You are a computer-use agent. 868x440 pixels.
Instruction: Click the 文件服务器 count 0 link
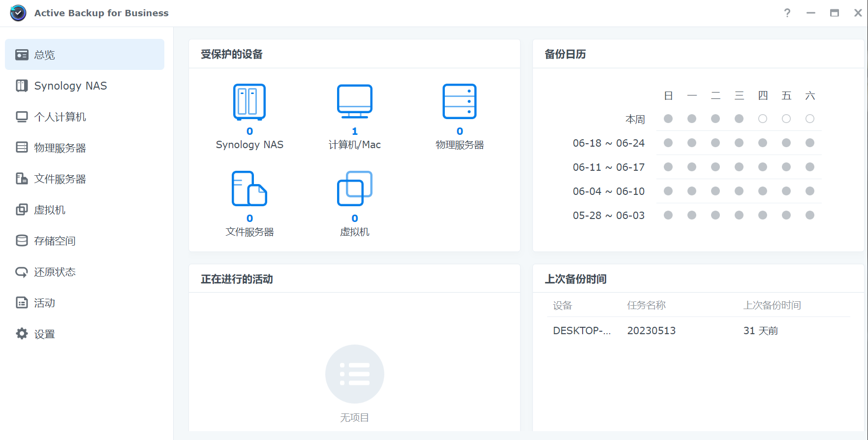[x=249, y=219]
